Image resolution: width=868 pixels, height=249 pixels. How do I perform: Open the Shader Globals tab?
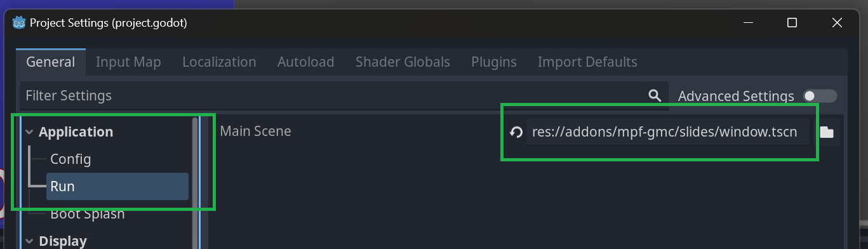click(403, 62)
